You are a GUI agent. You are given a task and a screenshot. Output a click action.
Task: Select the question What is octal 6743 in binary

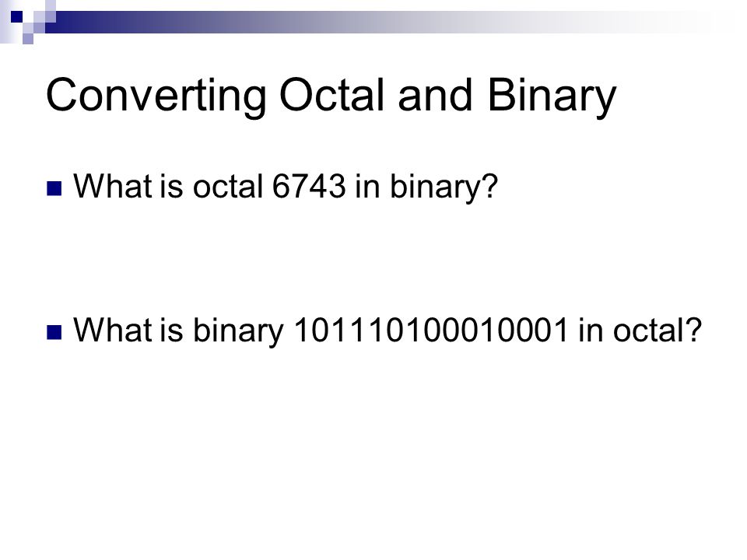(286, 187)
